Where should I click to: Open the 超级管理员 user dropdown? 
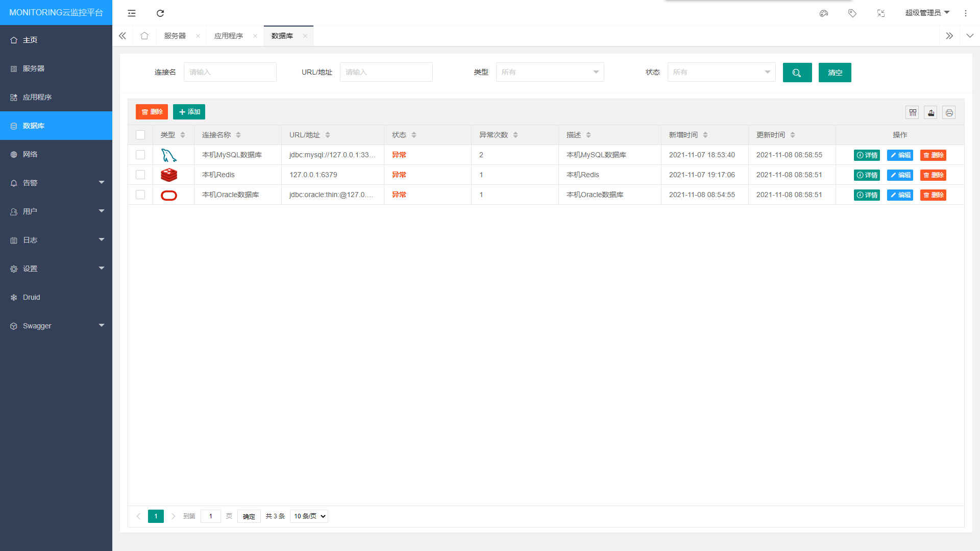927,13
